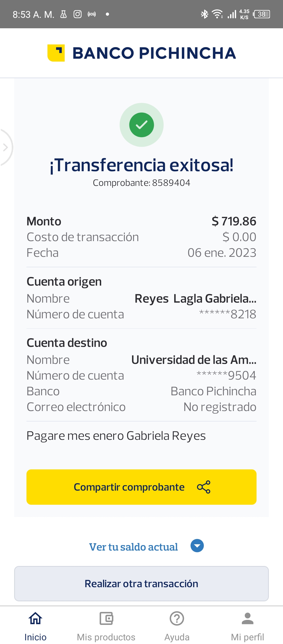
Task: Tap the Instagram icon in status bar
Action: coord(78,14)
